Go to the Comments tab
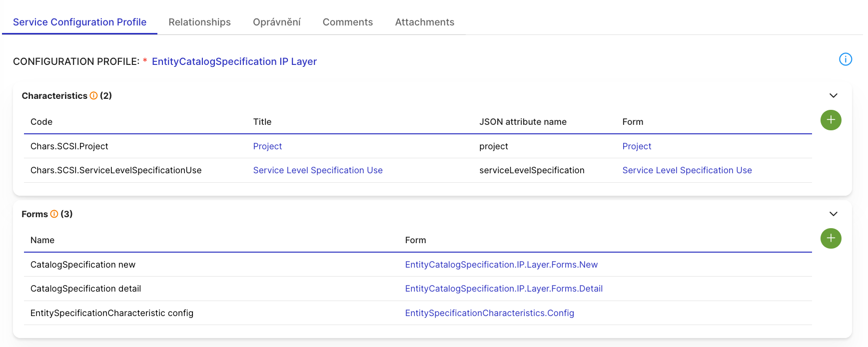Viewport: 868px width, 347px height. pos(347,22)
